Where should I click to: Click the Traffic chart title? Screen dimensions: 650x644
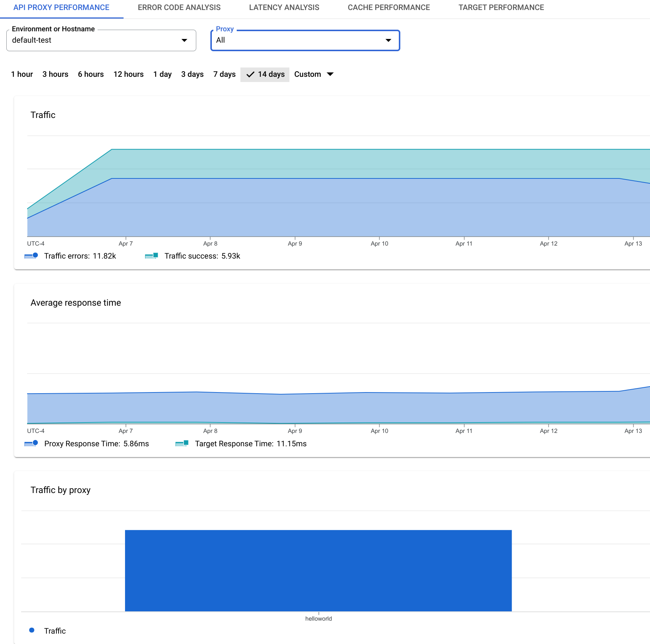coord(43,115)
